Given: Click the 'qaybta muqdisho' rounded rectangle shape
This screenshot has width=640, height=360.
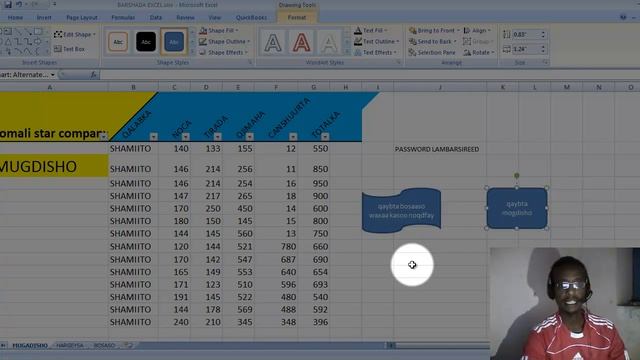Looking at the screenshot, I should click(x=517, y=208).
